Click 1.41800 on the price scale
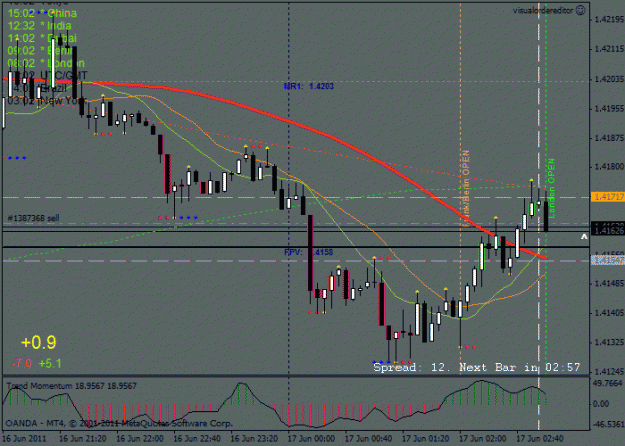 609,167
